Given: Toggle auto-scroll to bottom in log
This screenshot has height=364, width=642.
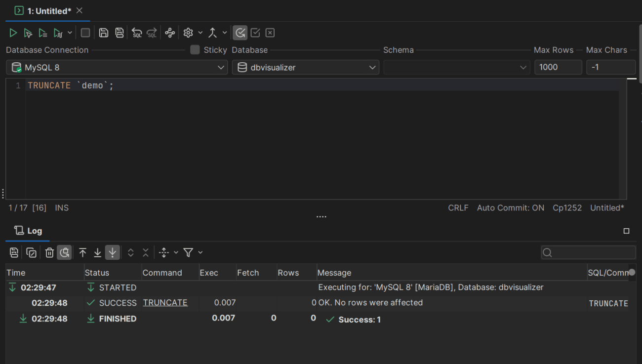Looking at the screenshot, I should 113,253.
